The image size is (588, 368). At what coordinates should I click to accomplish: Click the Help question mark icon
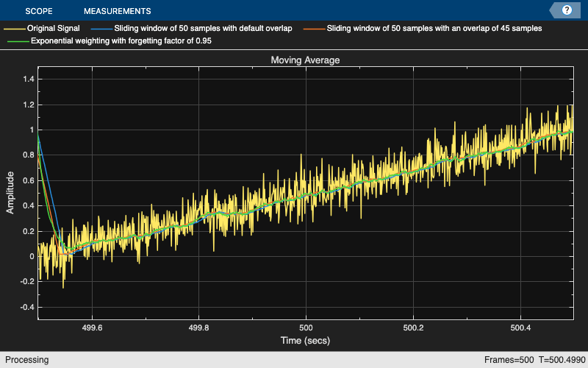tap(567, 10)
